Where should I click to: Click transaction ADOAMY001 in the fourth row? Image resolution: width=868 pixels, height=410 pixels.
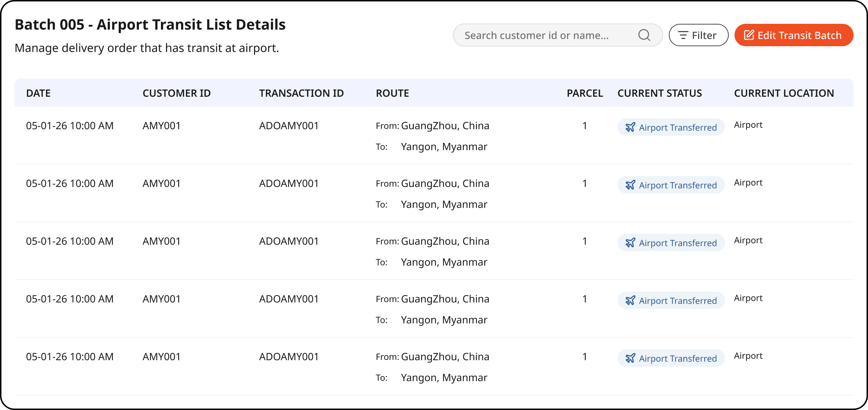[x=289, y=299]
